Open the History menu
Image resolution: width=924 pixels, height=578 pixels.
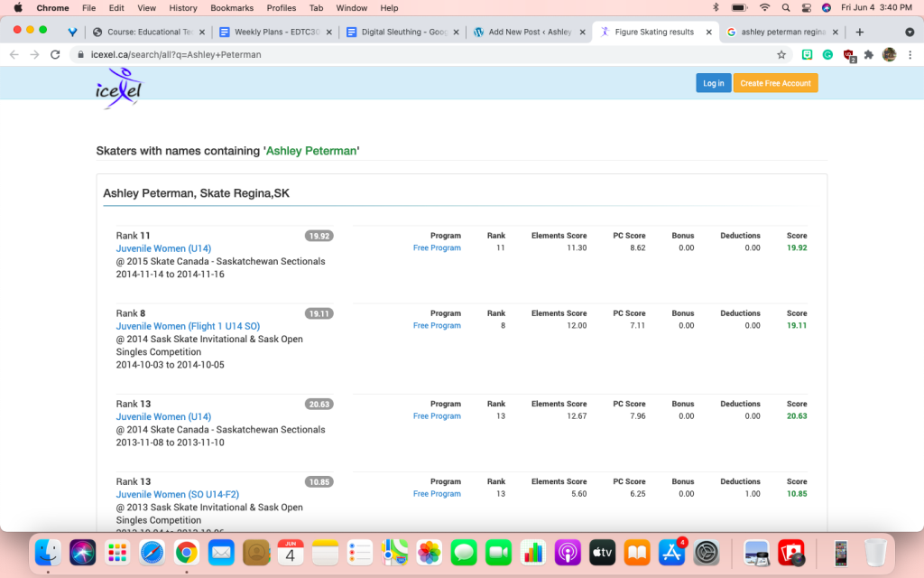click(x=183, y=7)
